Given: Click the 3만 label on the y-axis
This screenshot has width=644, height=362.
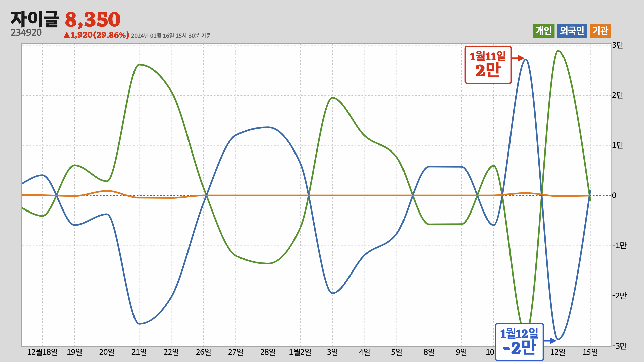Looking at the screenshot, I should (618, 45).
